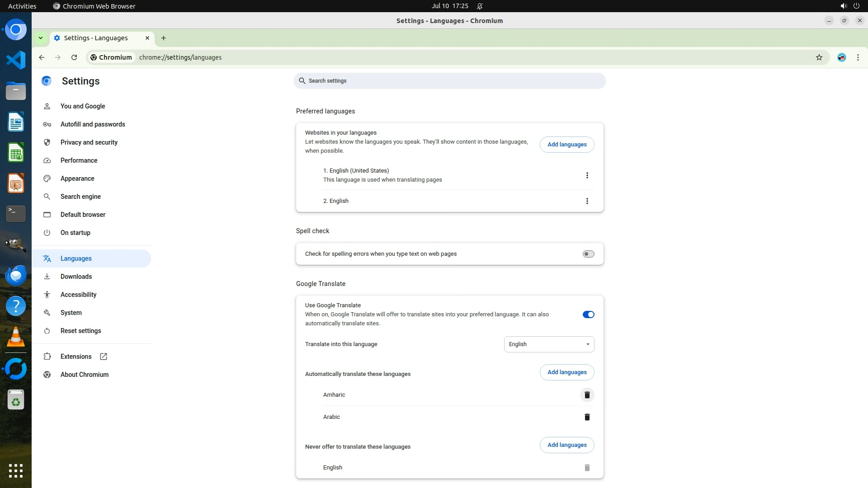Launch VLC from the dock

pyautogui.click(x=16, y=337)
